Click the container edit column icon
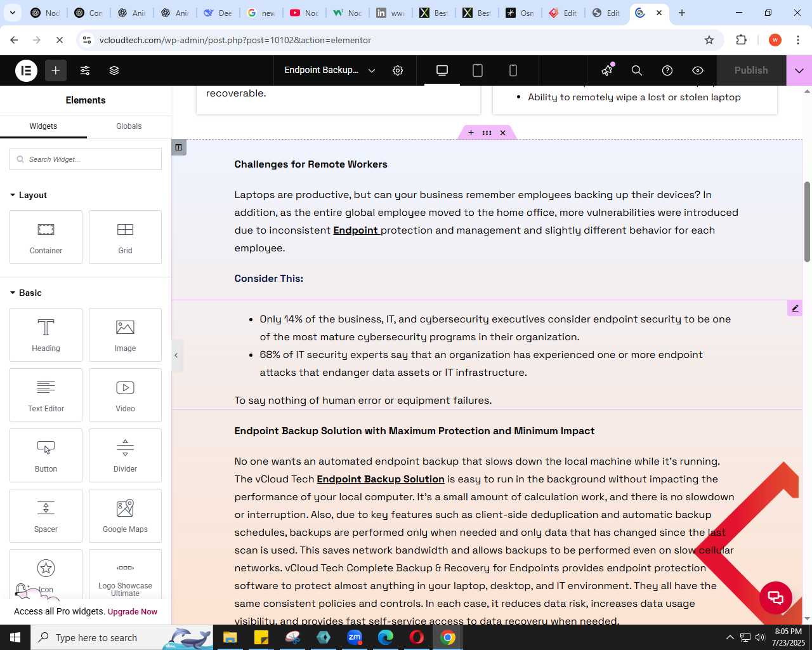This screenshot has width=812, height=650. [179, 147]
